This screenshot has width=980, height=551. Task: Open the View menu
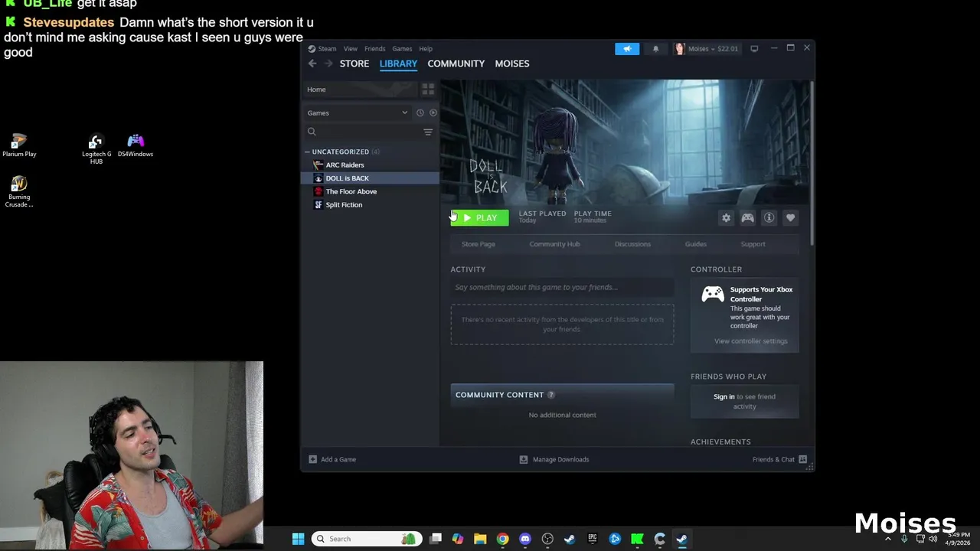(x=350, y=49)
